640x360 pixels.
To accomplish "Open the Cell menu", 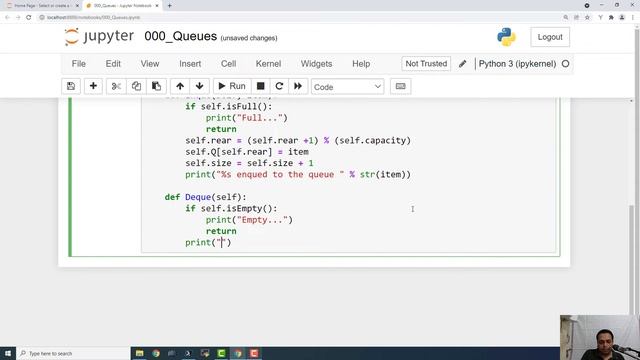I will pos(229,64).
